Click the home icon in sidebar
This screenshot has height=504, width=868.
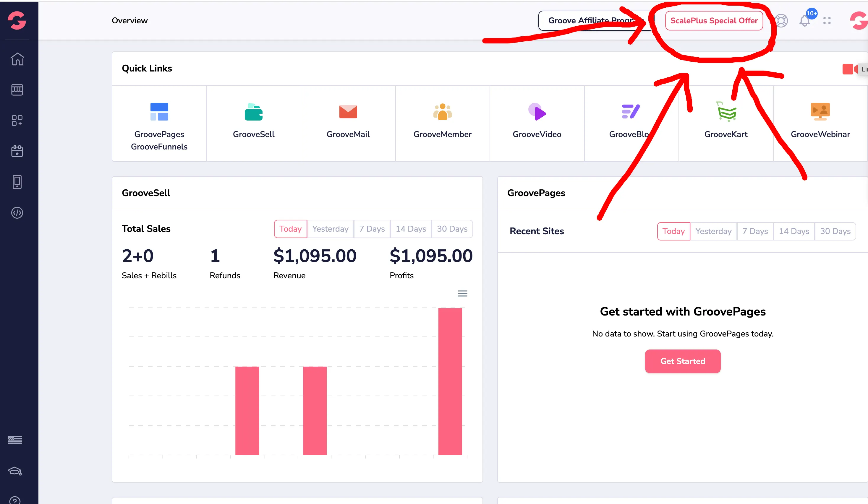tap(17, 59)
